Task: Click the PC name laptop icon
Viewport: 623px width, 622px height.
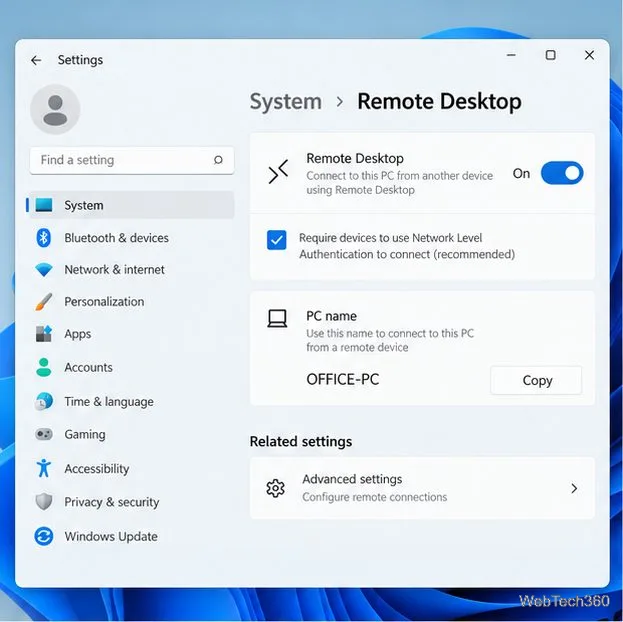Action: coord(277,318)
